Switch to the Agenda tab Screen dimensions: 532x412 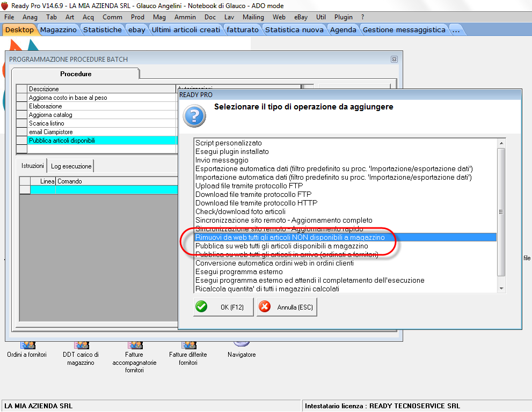tap(343, 30)
